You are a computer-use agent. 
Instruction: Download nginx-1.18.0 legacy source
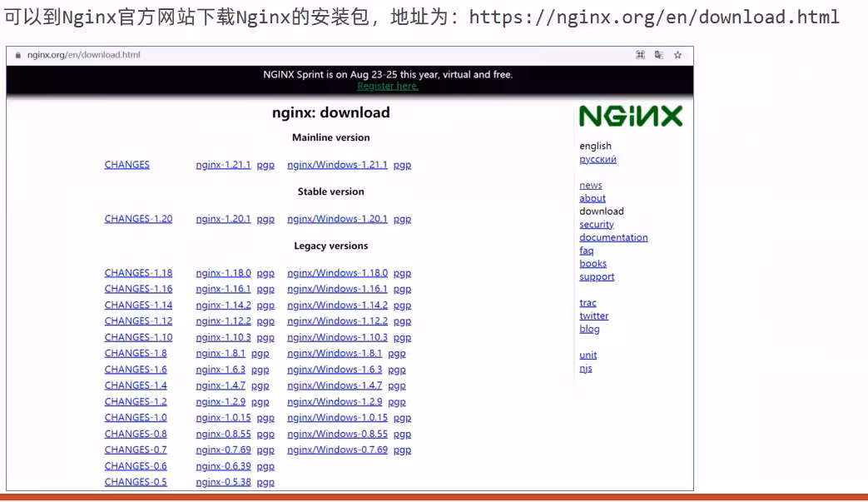(x=223, y=273)
